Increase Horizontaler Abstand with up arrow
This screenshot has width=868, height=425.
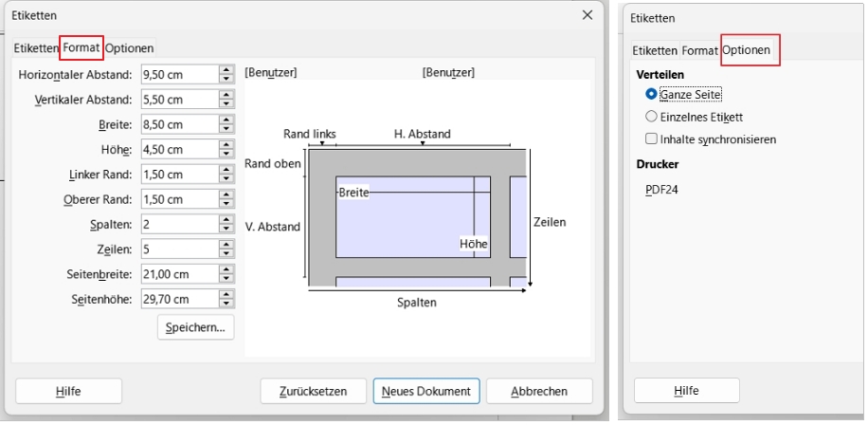pyautogui.click(x=226, y=69)
